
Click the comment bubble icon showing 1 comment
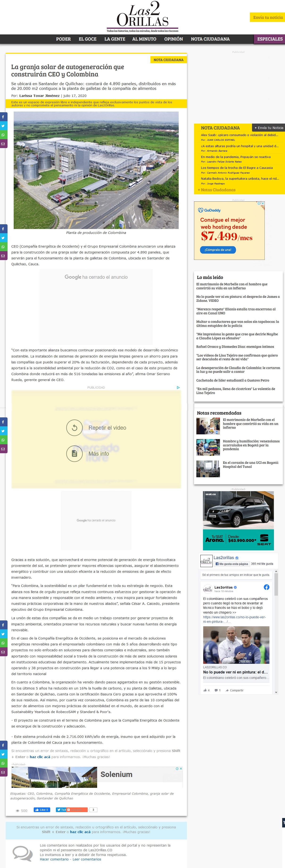(x=216, y=690)
